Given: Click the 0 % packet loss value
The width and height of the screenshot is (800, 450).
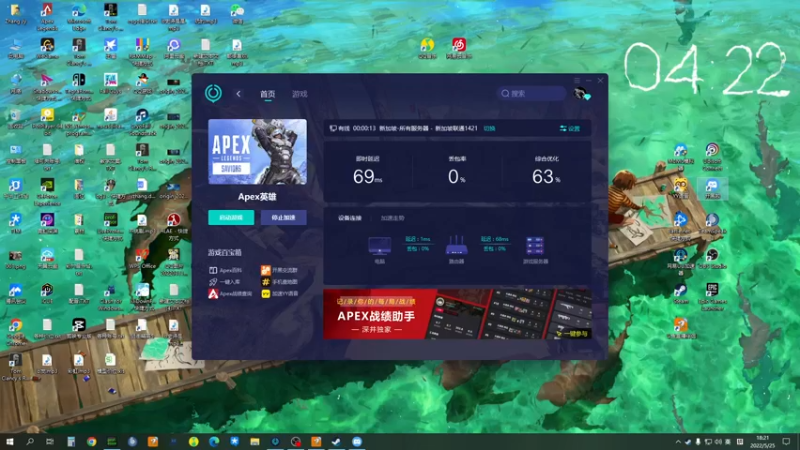Looking at the screenshot, I should [x=457, y=177].
